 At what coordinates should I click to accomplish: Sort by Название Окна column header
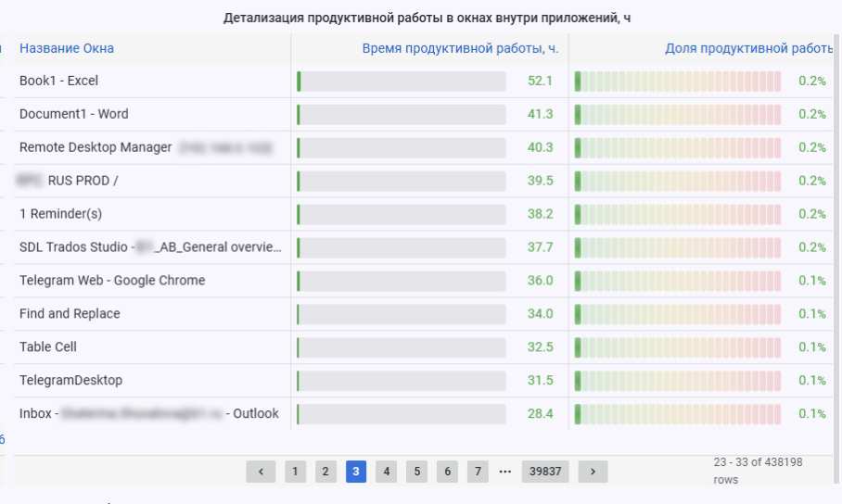(x=67, y=48)
